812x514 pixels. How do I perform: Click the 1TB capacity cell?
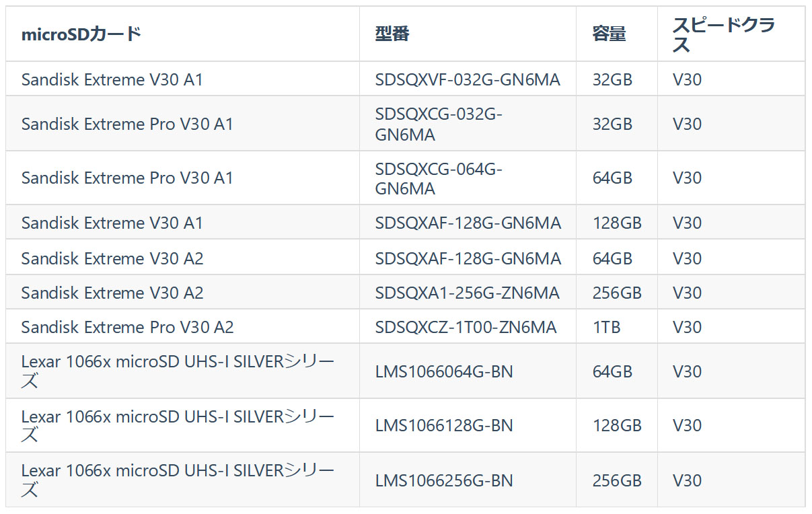tap(606, 327)
